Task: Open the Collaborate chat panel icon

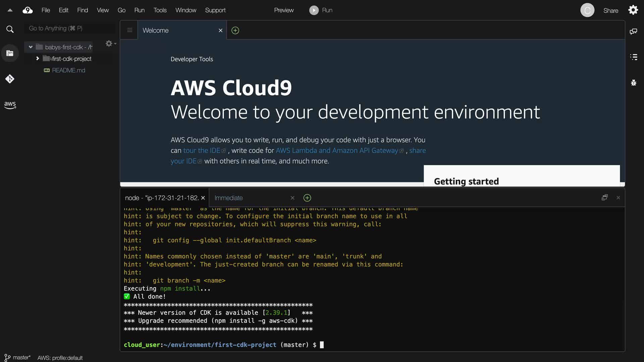Action: [x=633, y=32]
